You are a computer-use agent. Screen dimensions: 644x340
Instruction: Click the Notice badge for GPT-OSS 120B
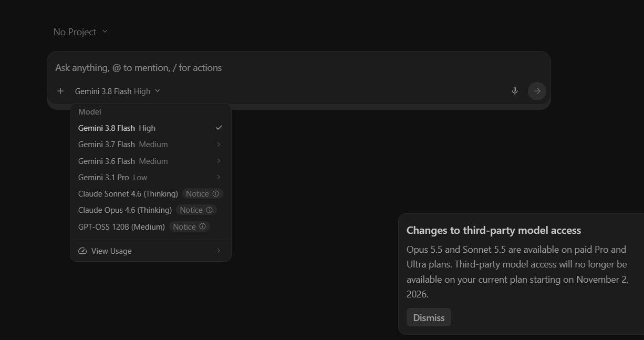(x=189, y=226)
